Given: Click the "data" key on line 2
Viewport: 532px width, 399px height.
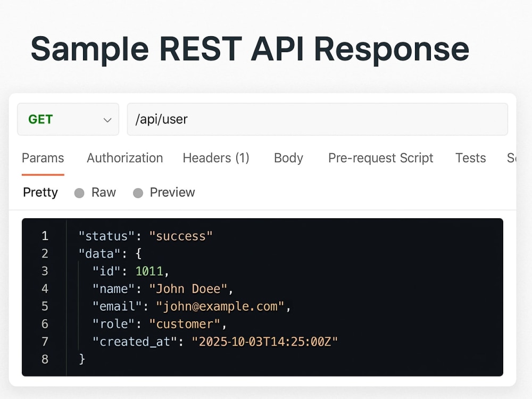Looking at the screenshot, I should point(99,254).
